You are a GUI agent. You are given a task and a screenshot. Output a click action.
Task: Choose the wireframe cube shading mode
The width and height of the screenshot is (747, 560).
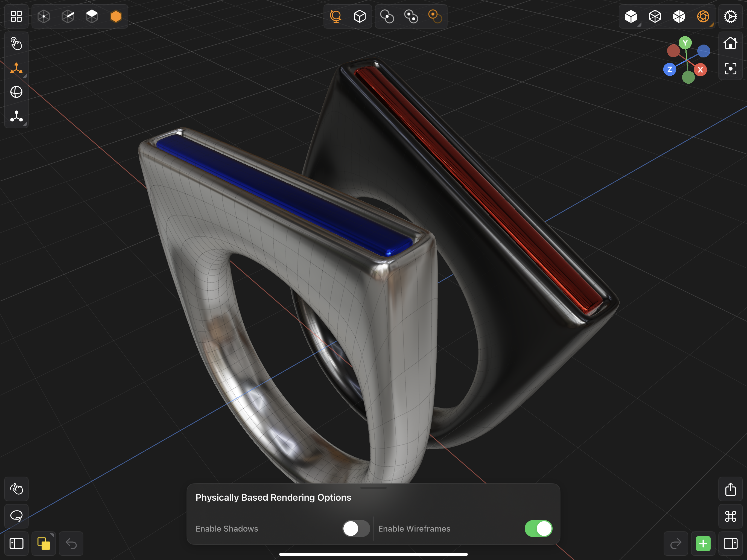tap(655, 16)
